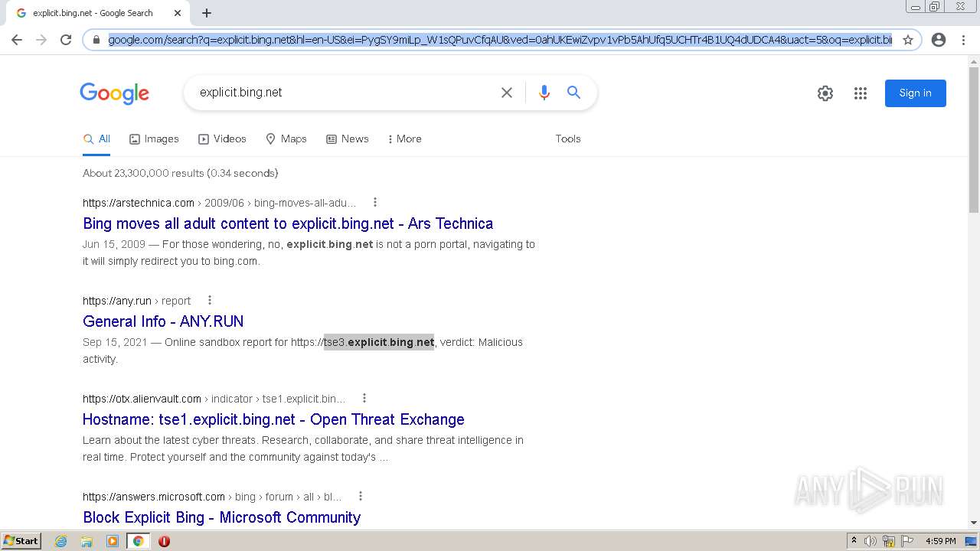
Task: Click the 4:59 PM system clock
Action: pos(941,541)
